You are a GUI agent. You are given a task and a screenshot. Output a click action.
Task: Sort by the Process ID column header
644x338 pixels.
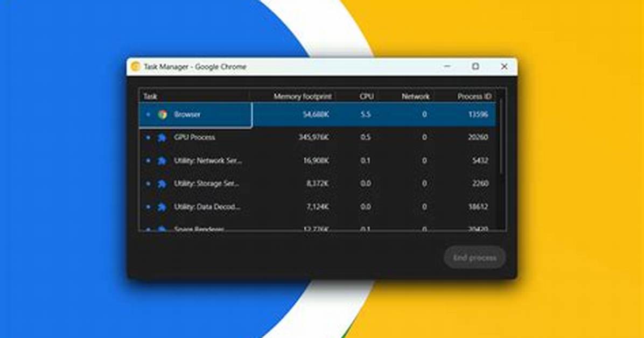coord(474,96)
